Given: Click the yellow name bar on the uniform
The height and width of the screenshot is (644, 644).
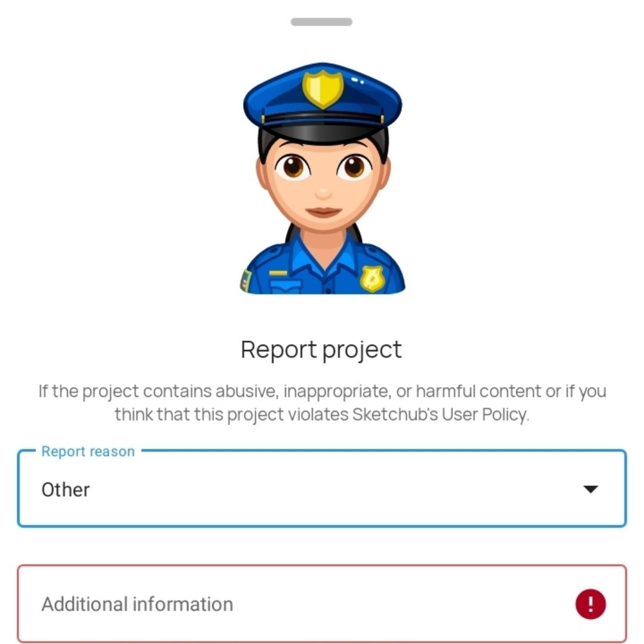Looking at the screenshot, I should coord(278,274).
